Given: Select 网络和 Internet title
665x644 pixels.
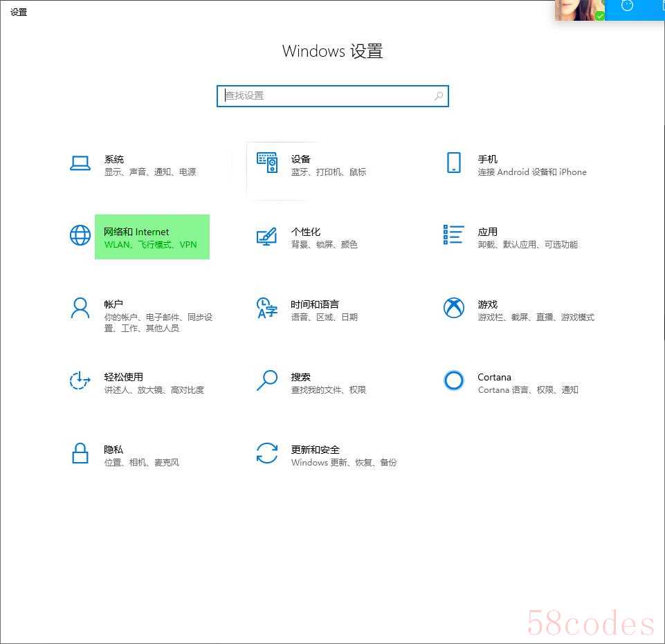Looking at the screenshot, I should point(136,232).
